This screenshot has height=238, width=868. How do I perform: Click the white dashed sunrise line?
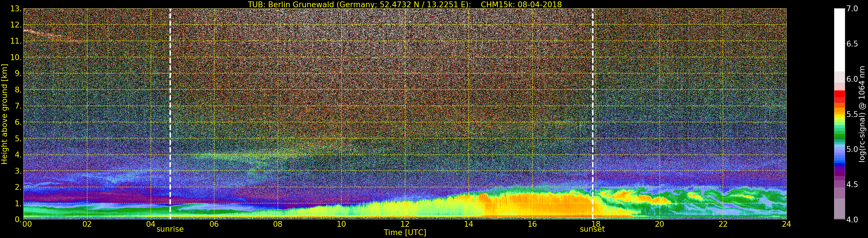pyautogui.click(x=170, y=114)
